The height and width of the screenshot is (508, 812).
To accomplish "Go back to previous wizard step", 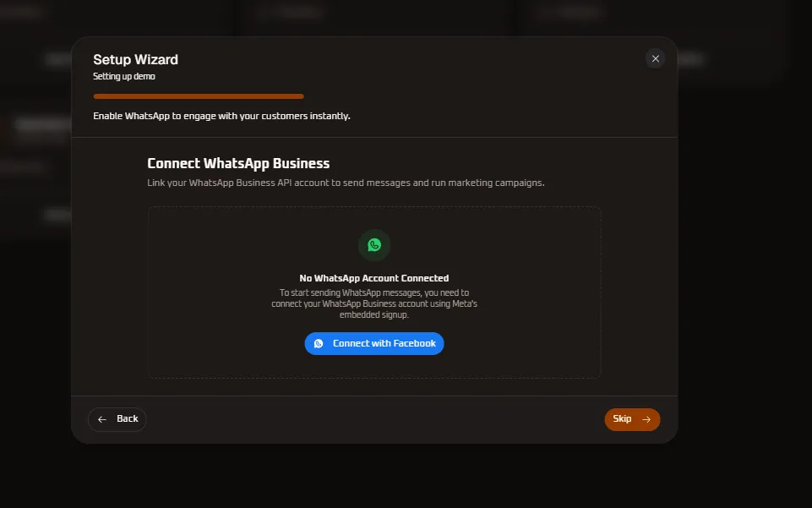I will (x=117, y=419).
